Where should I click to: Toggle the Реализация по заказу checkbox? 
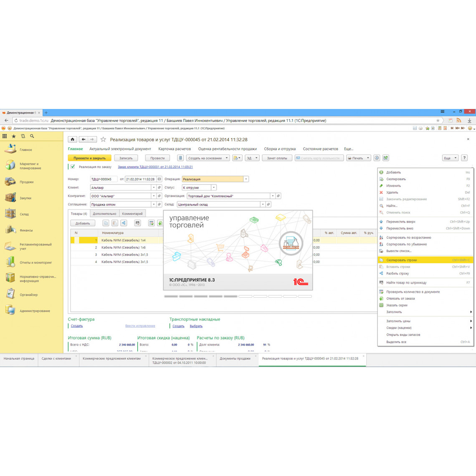[x=73, y=167]
